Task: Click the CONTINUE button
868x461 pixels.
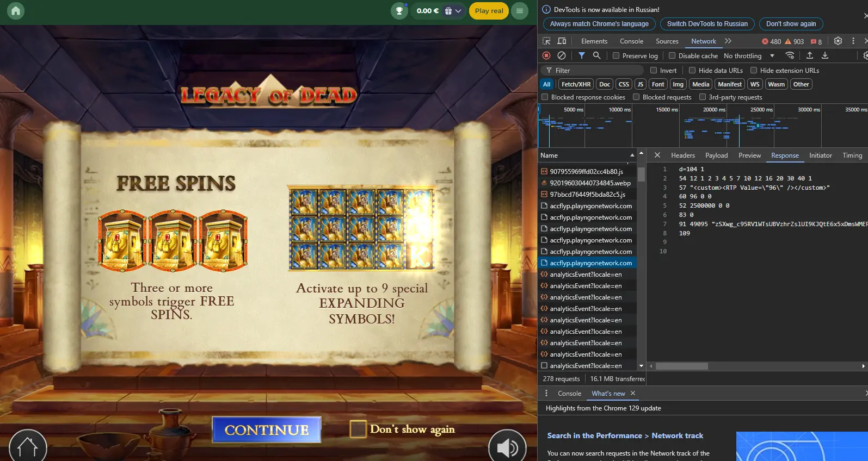Action: [267, 430]
